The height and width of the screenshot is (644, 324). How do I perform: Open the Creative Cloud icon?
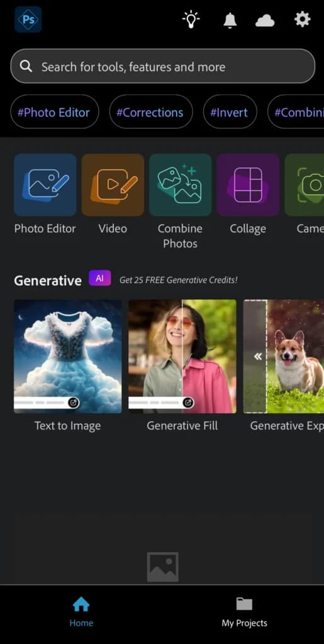coord(265,20)
